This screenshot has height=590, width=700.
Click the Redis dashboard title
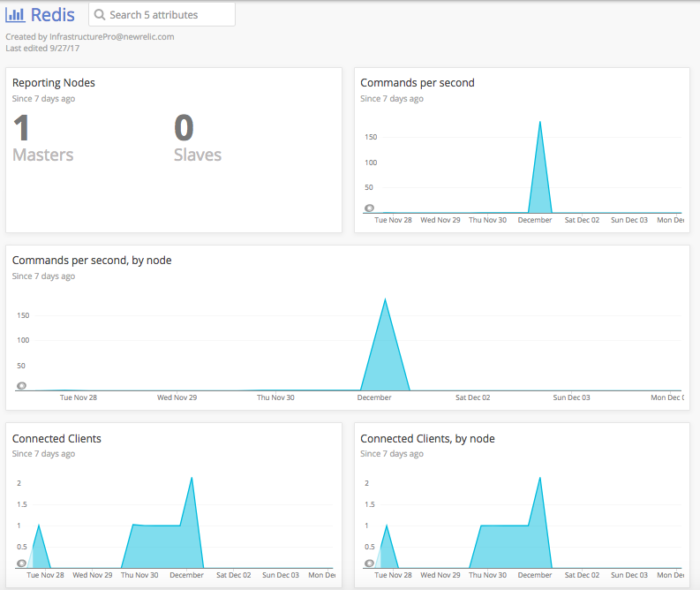pyautogui.click(x=53, y=15)
